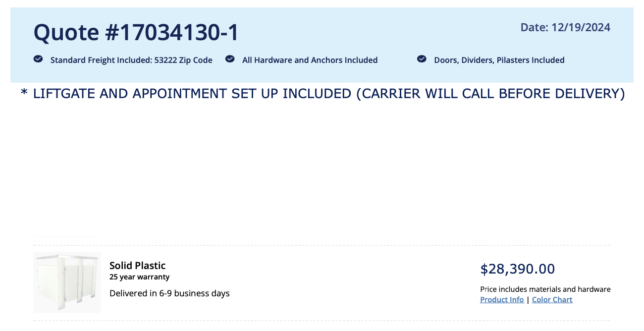Click the All Hardware and Anchors Included text
The width and height of the screenshot is (644, 331).
point(310,60)
